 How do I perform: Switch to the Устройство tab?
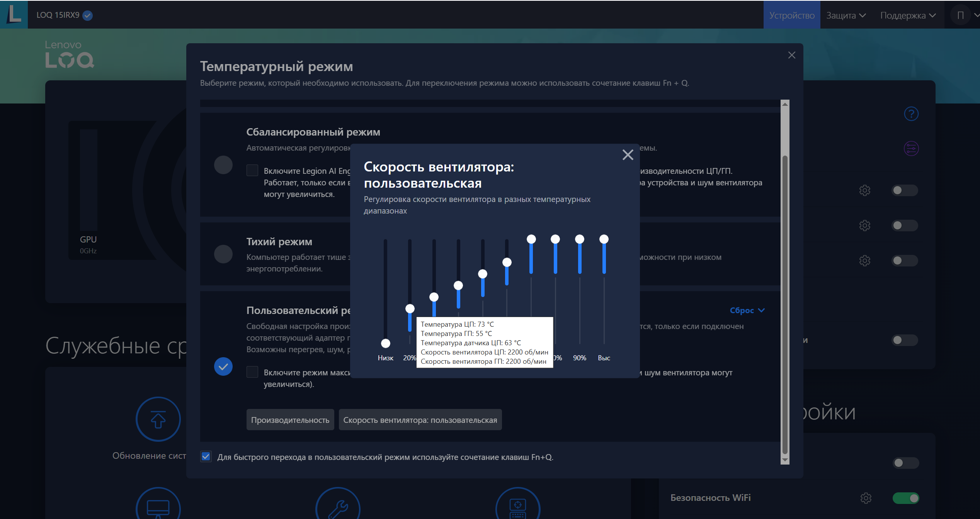(x=791, y=15)
